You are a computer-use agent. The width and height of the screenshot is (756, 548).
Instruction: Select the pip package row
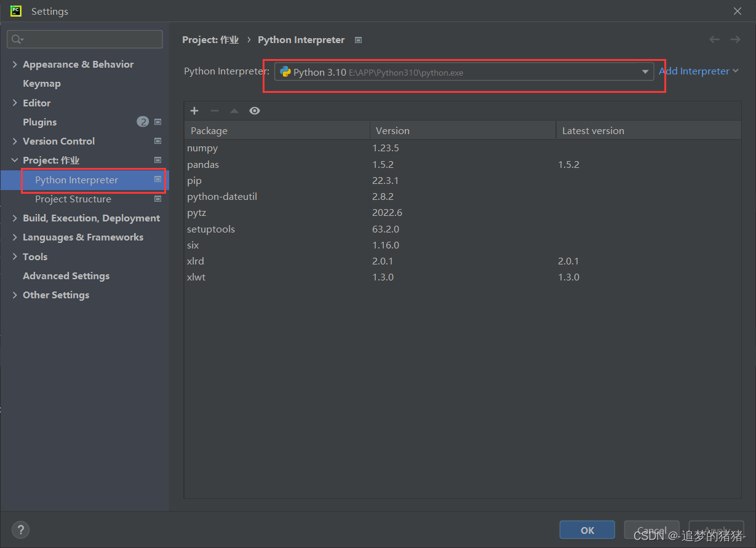(463, 180)
